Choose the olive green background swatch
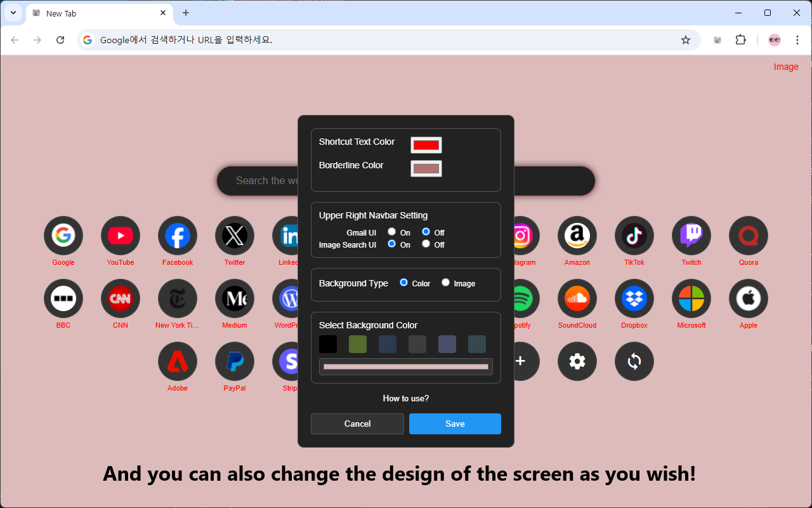Screen dimensions: 812x508 click(358, 344)
